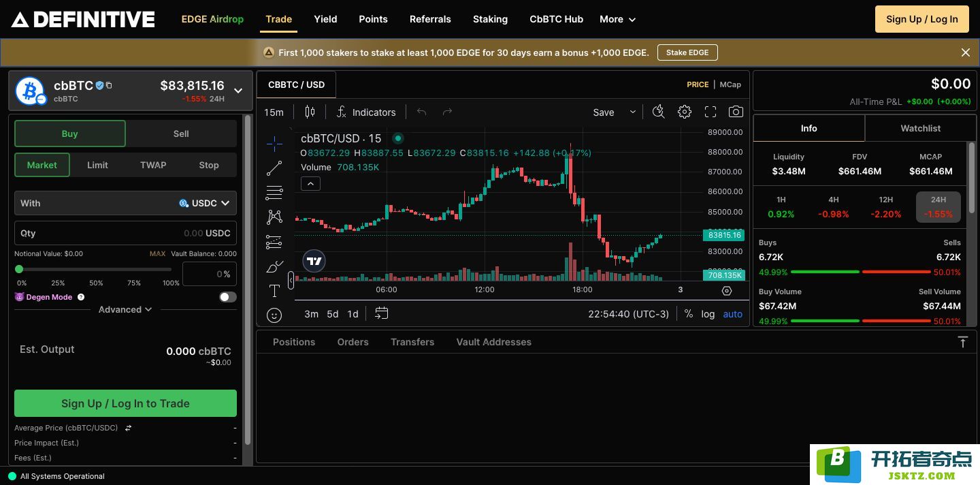Open the EDGE Airdrop page
The height and width of the screenshot is (485, 980).
coord(212,19)
